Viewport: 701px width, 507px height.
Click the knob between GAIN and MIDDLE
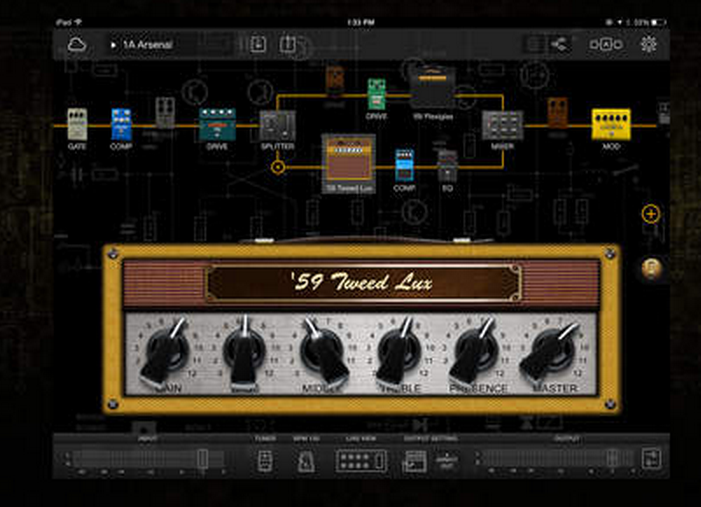click(x=244, y=353)
